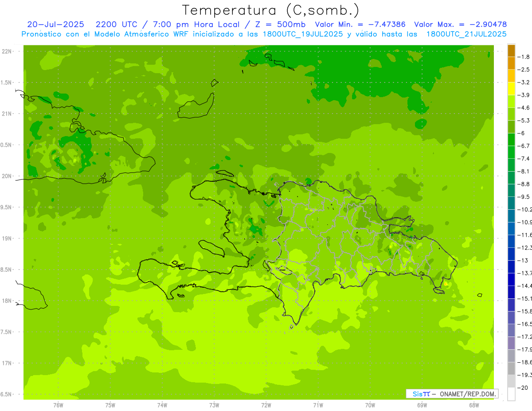Click latitude label '19N'
The height and width of the screenshot is (411, 532).
pos(7,239)
